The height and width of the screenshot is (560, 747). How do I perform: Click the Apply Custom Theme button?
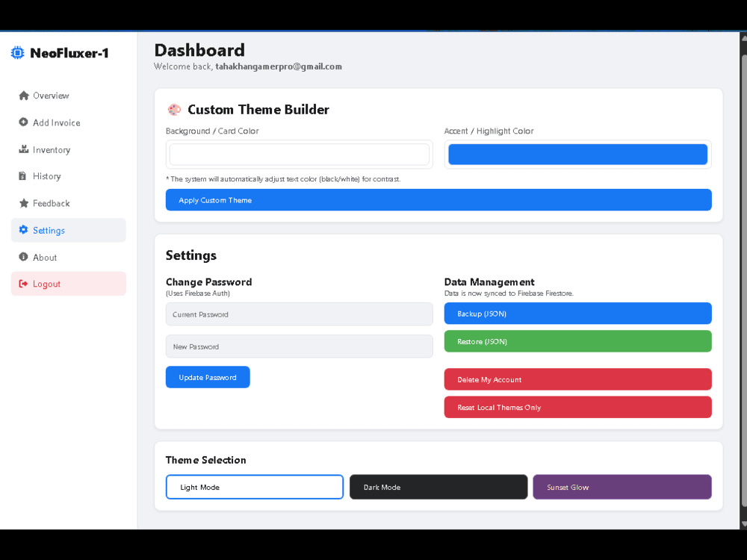click(x=438, y=200)
